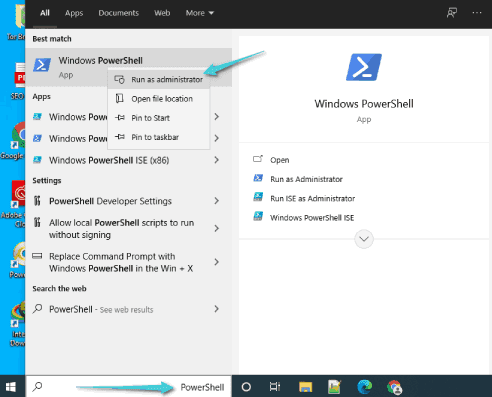Expand Windows PowerShell ISE (x86) arrow
This screenshot has height=397, width=492.
coord(217,160)
